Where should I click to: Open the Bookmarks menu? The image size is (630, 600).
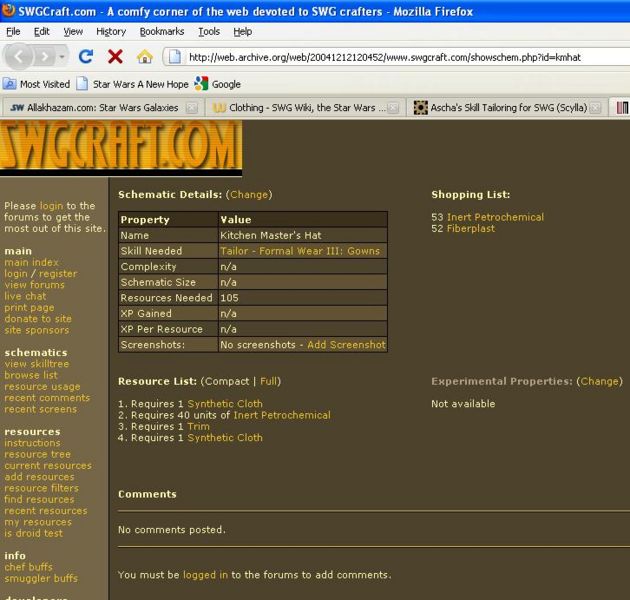161,31
